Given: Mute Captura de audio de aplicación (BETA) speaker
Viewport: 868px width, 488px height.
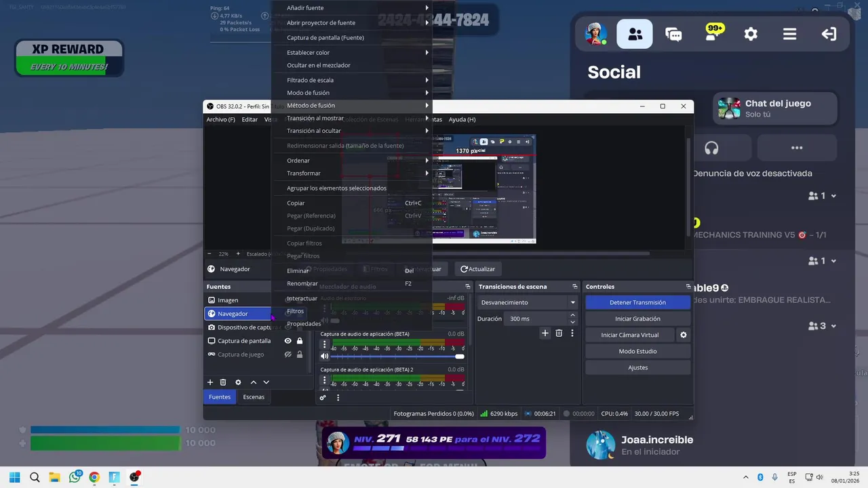Looking at the screenshot, I should point(325,356).
